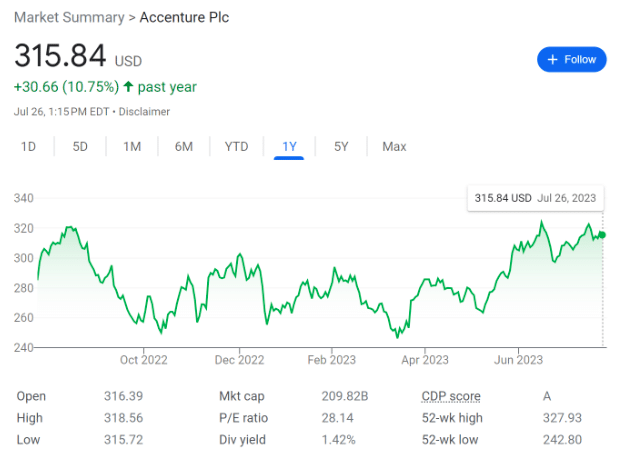
Task: Click the 52-wk low label
Action: pos(450,440)
